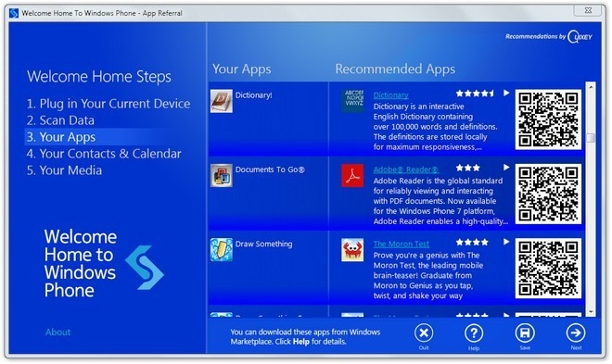The height and width of the screenshot is (364, 612).
Task: Click The Moron Test description text
Action: pyautogui.click(x=428, y=275)
